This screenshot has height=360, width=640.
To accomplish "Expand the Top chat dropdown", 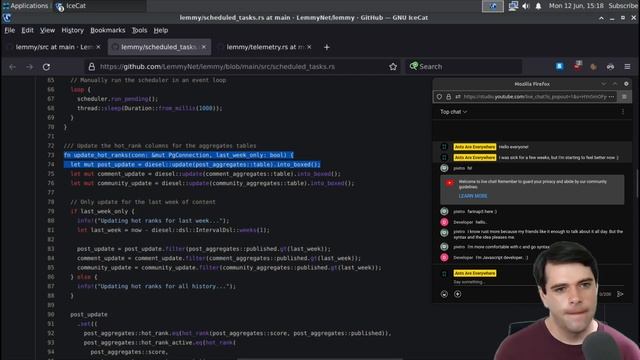I will point(453,111).
